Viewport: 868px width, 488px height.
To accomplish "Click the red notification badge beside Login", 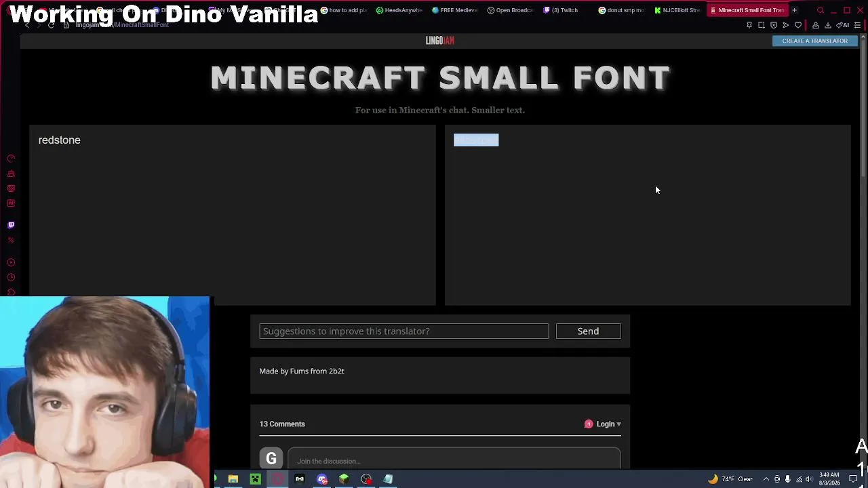I will tap(589, 424).
